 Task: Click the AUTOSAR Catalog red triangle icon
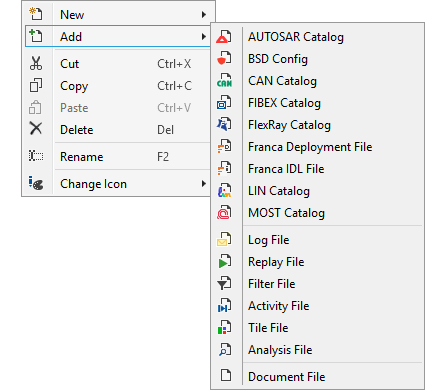coord(224,37)
